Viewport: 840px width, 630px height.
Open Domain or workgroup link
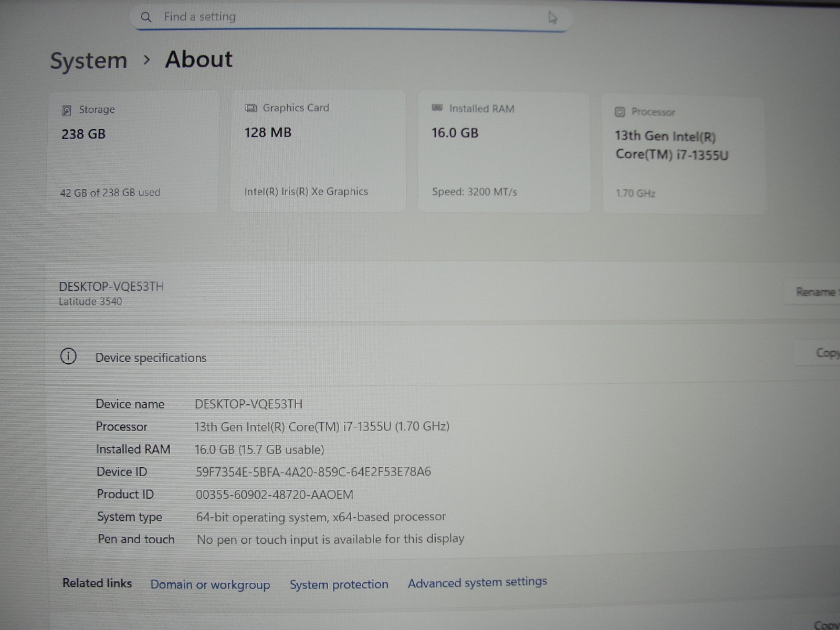(210, 584)
